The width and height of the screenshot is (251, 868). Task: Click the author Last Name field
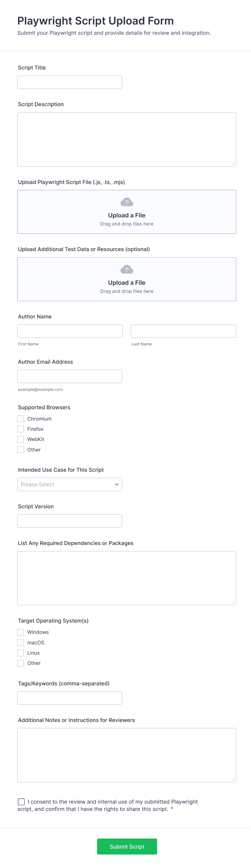click(183, 331)
